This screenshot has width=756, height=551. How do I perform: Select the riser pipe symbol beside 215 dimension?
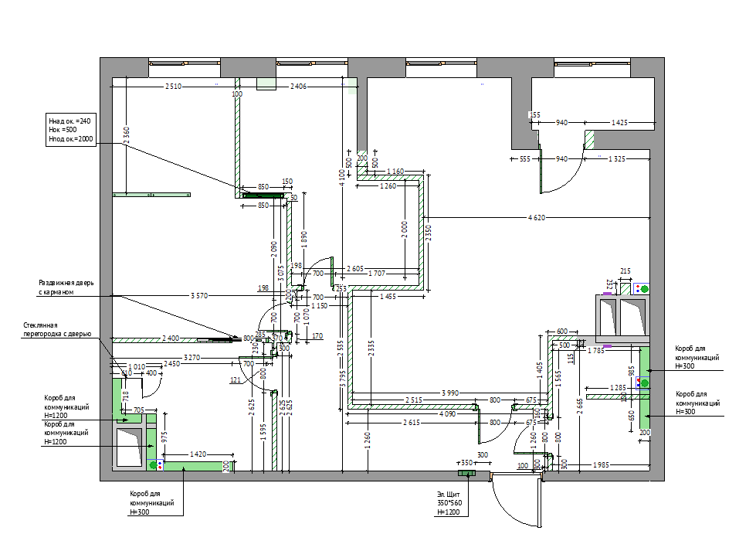coord(641,289)
